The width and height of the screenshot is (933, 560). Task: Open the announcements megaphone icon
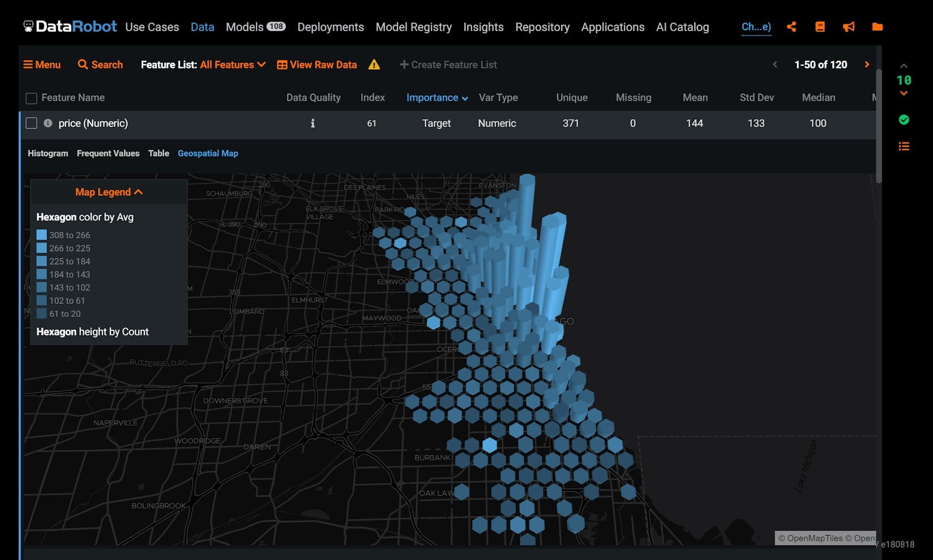pyautogui.click(x=849, y=27)
